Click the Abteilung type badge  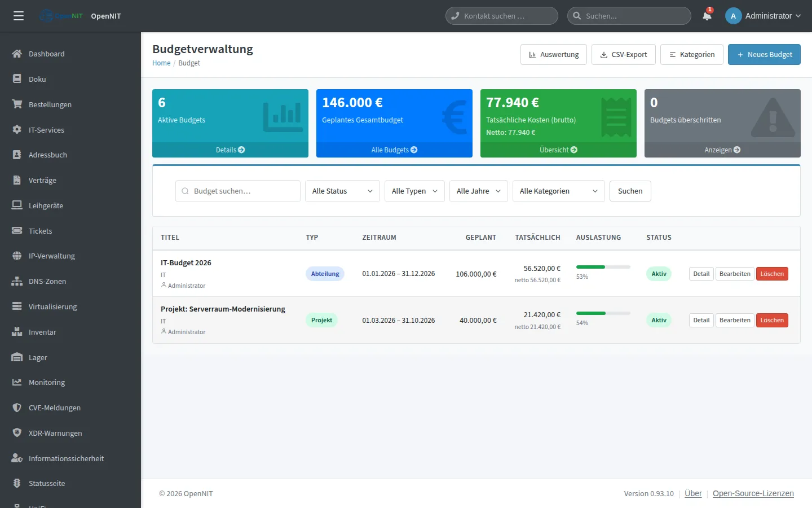325,274
